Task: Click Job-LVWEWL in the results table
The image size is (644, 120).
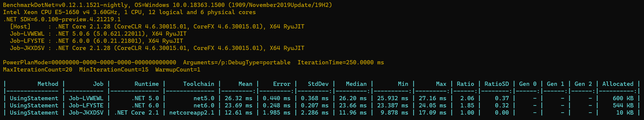Action: [86, 98]
